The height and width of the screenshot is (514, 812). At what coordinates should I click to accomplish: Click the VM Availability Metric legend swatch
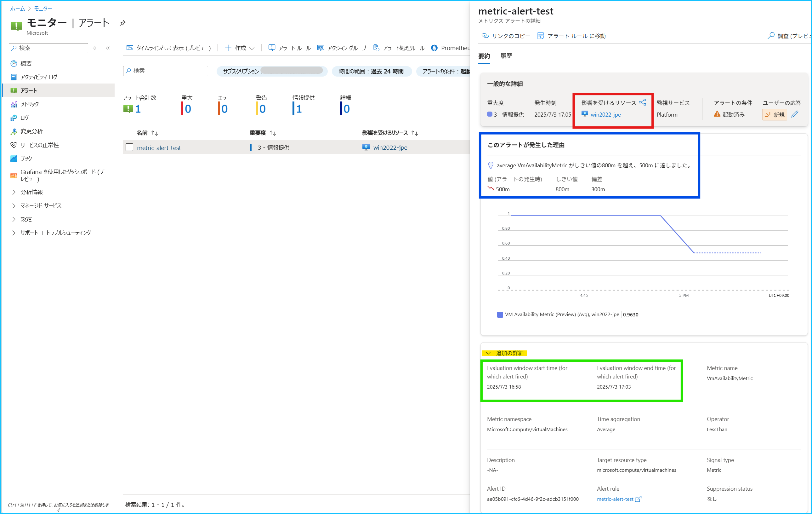500,315
